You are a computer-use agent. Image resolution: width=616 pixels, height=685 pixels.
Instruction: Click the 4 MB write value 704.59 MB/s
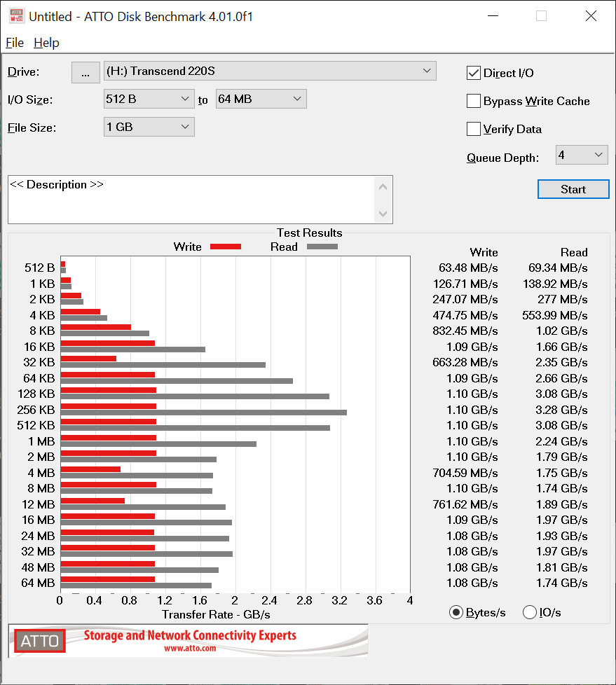(x=465, y=473)
